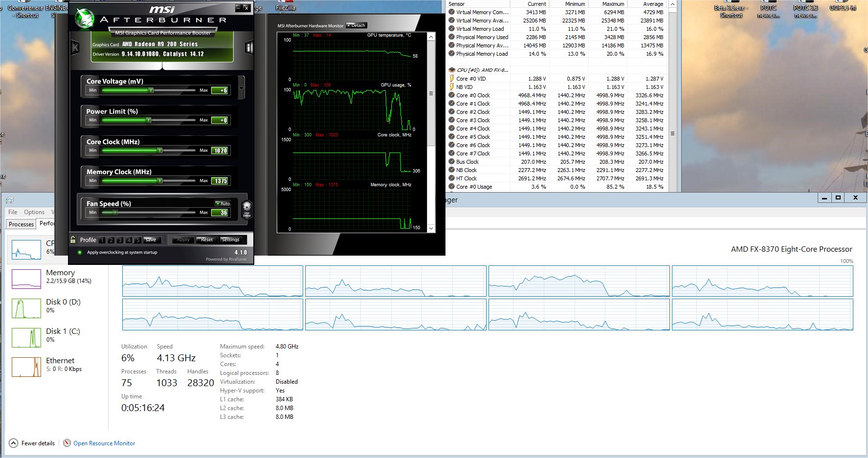Click the Fewer details arrow icon
Screen dimensions: 868x458
13,443
